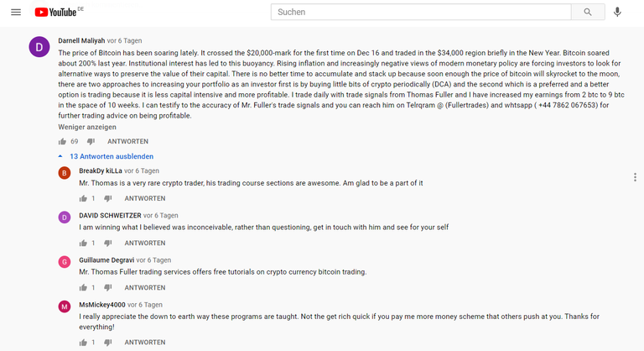Reply to Darnell Maliyah via ANTWORTEN

pos(127,142)
